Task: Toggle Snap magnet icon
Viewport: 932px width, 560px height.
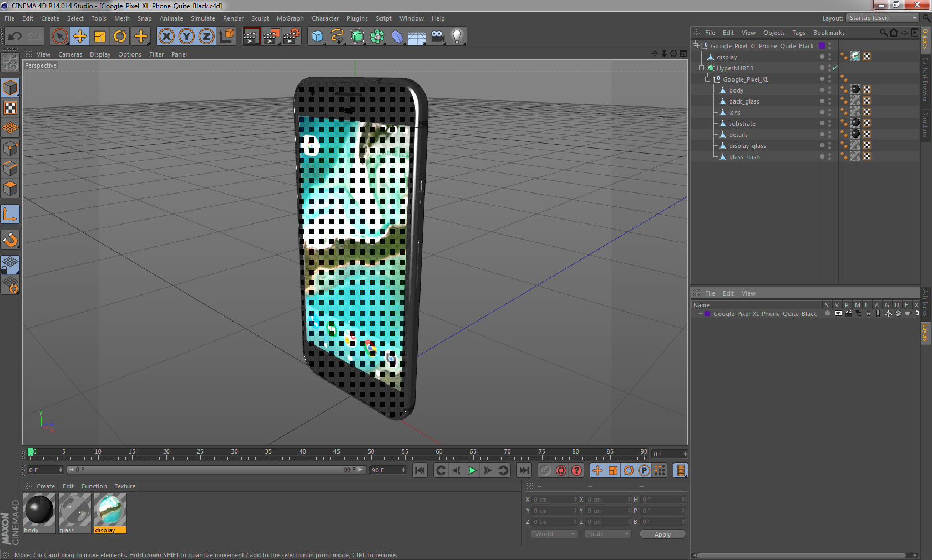Action: click(x=10, y=240)
